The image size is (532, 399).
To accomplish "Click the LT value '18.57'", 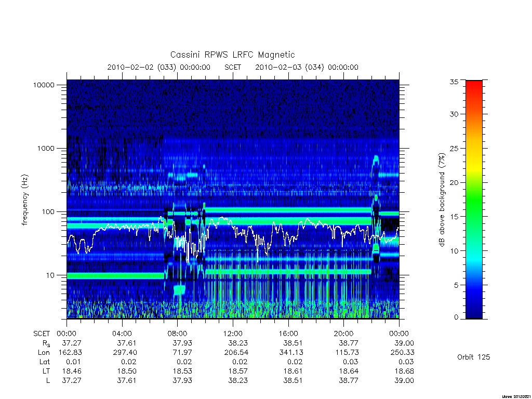I will point(238,371).
